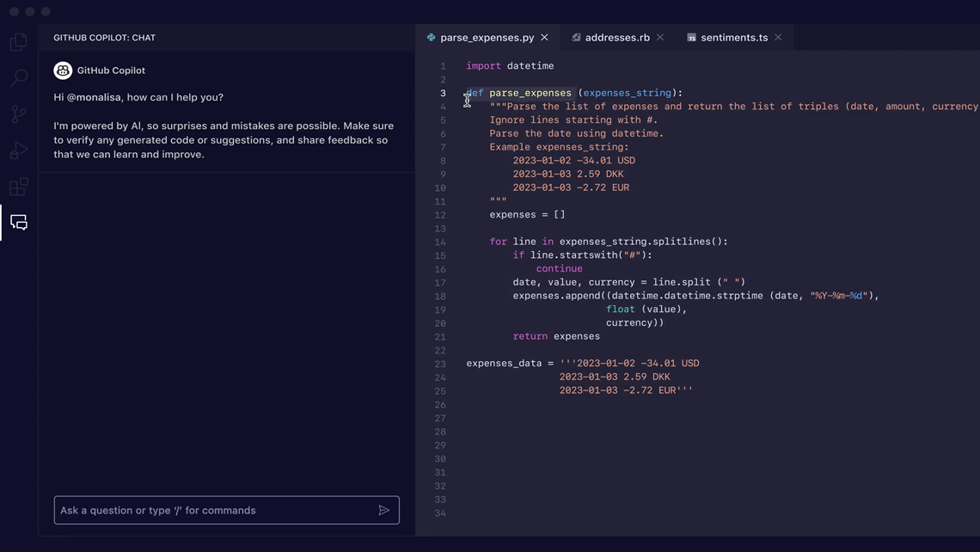The height and width of the screenshot is (552, 980).
Task: Send the chat message with arrow icon
Action: (383, 510)
